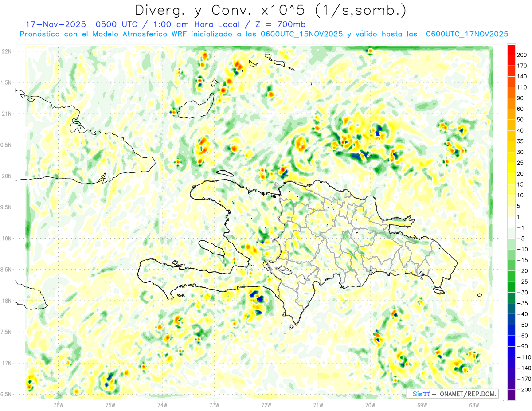This screenshot has width=532, height=411.
Task: Click the longitude axis label "69W"
Action: tap(422, 405)
